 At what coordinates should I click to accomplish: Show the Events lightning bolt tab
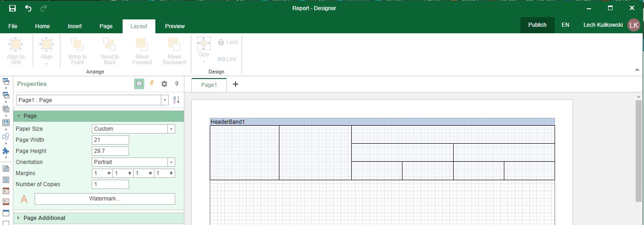[152, 84]
